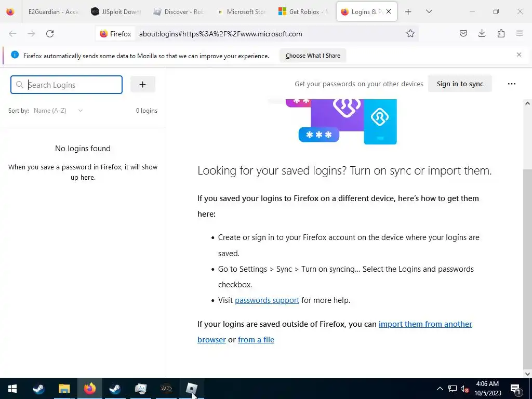Click the browser forward arrow
This screenshot has height=399, width=532.
click(31, 34)
